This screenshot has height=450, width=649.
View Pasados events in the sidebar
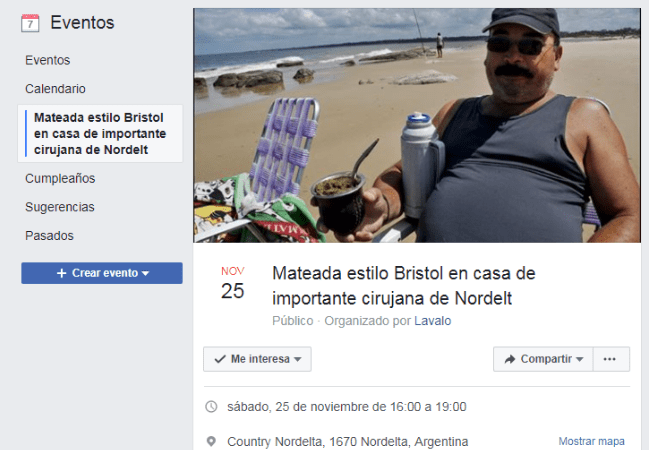[x=49, y=236]
